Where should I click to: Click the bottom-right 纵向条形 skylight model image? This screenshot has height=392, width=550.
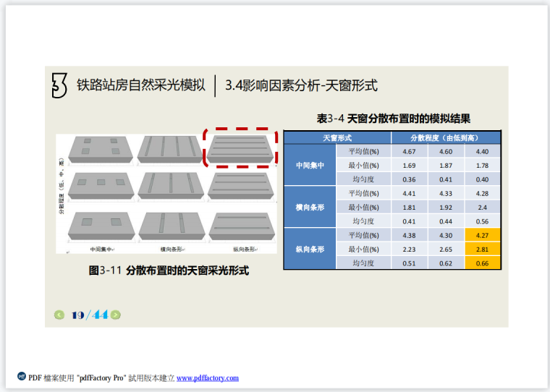(x=240, y=226)
